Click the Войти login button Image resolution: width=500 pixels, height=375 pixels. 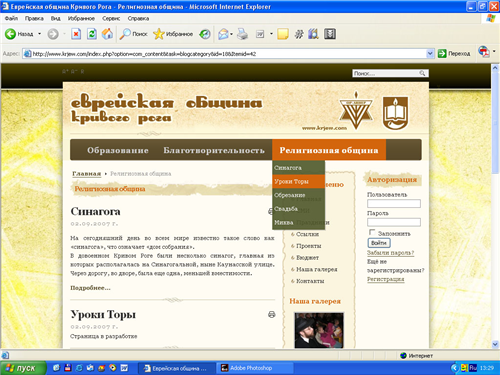click(x=379, y=243)
